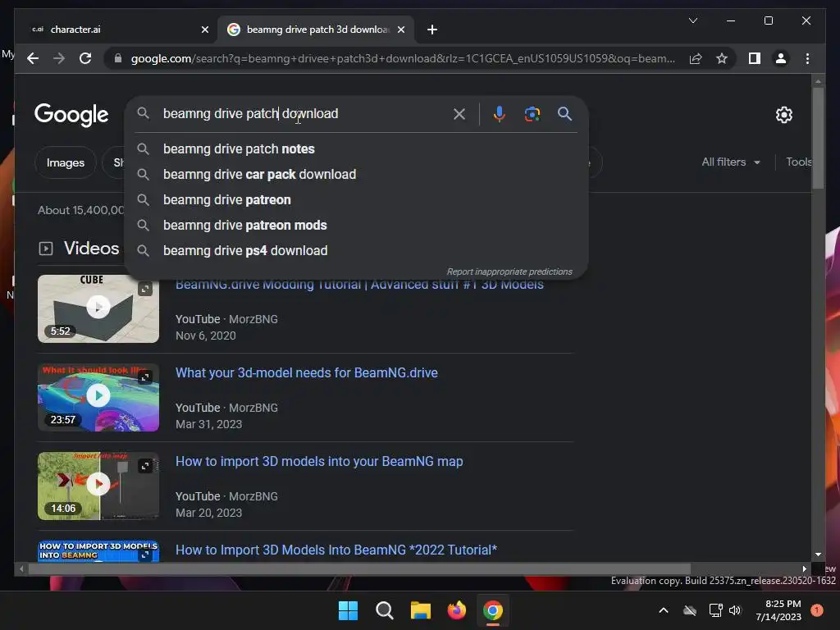Expand the All filters dropdown
This screenshot has width=840, height=630.
(731, 162)
